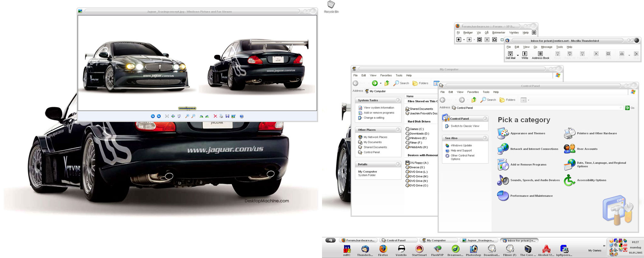This screenshot has height=258, width=644.
Task: Switch to Jaguar_Xracingco taskbar button
Action: point(478,240)
